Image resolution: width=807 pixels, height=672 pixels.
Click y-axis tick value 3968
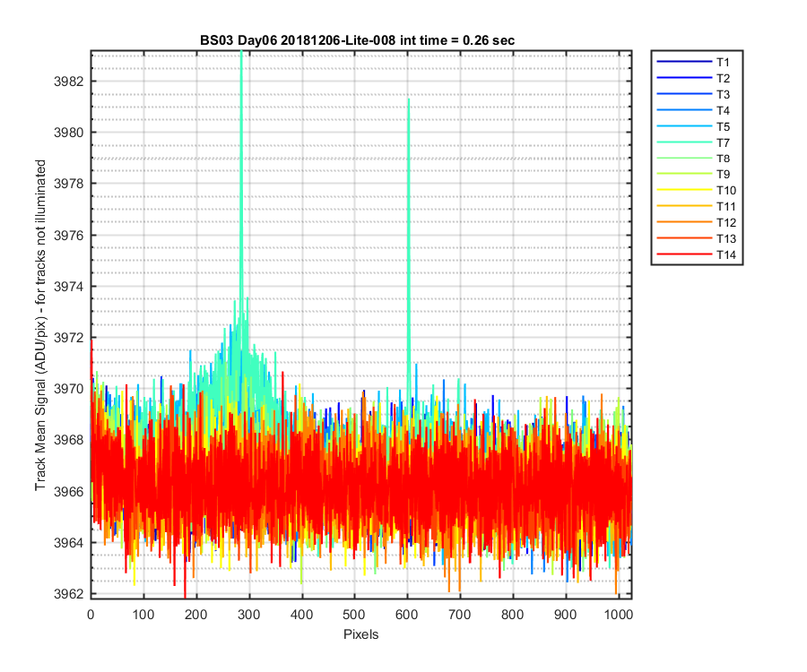(x=68, y=440)
